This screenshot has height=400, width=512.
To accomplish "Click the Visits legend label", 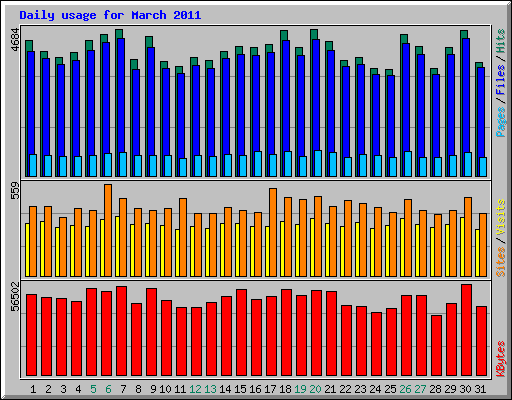I will pyautogui.click(x=500, y=217).
